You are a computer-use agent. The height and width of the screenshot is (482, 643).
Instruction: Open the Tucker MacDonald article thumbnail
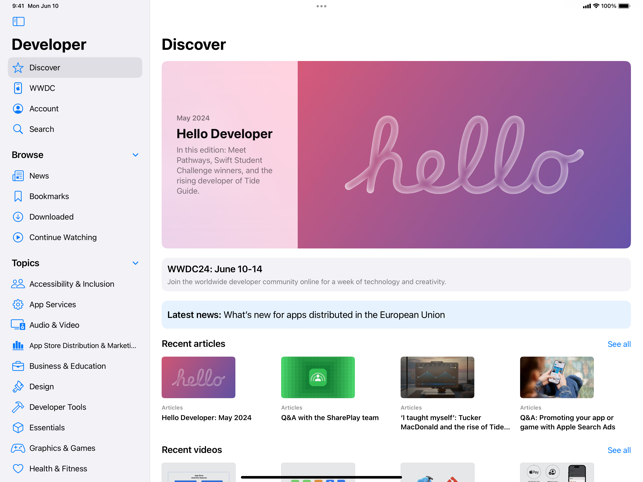(437, 377)
